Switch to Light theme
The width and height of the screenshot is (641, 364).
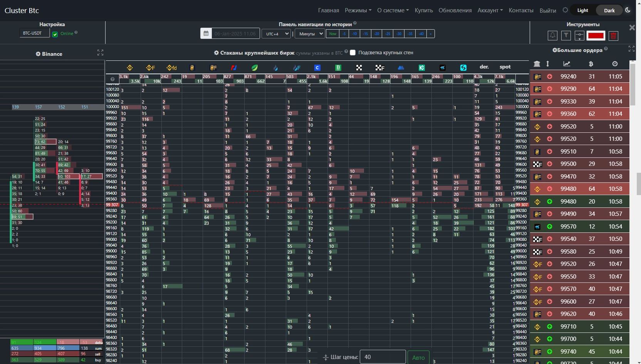[582, 10]
